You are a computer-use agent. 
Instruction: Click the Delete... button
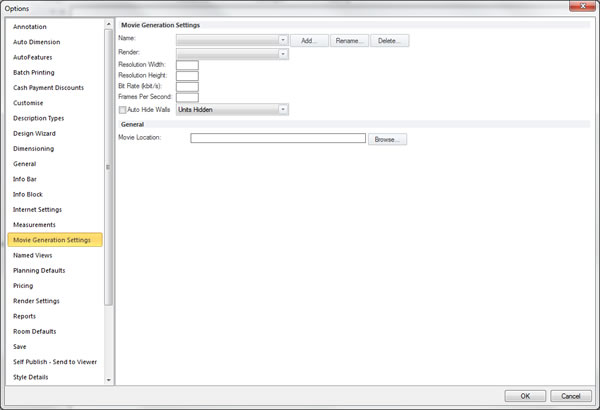point(389,41)
